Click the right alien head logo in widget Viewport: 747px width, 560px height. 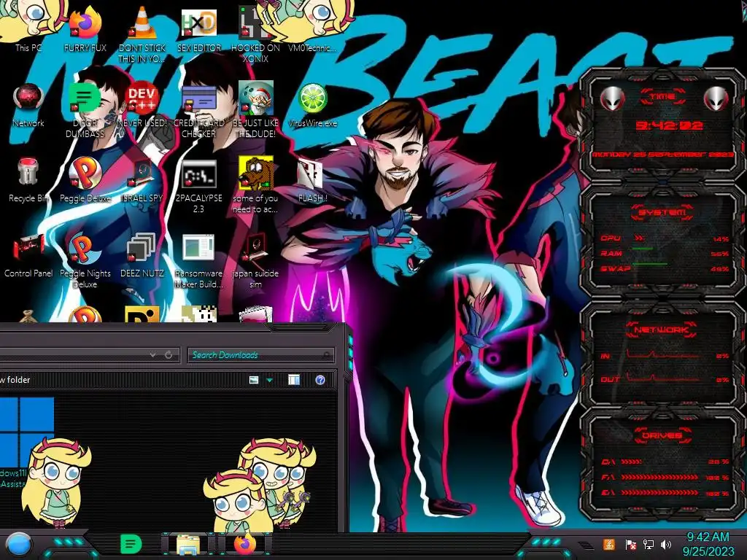tap(716, 99)
